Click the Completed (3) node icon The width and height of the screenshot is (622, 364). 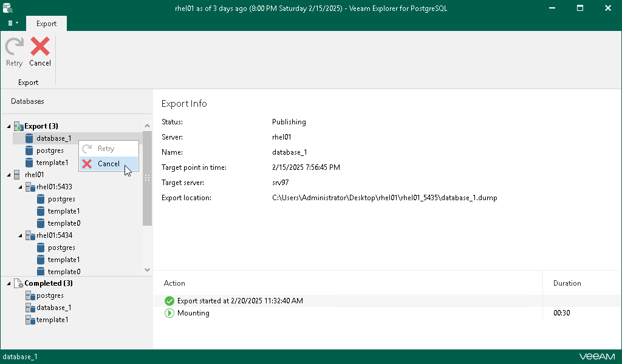(x=18, y=283)
